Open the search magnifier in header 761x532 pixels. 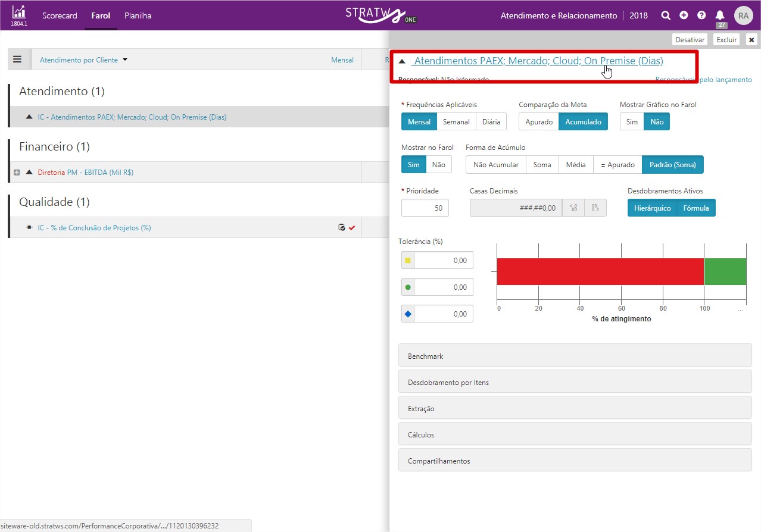tap(666, 15)
